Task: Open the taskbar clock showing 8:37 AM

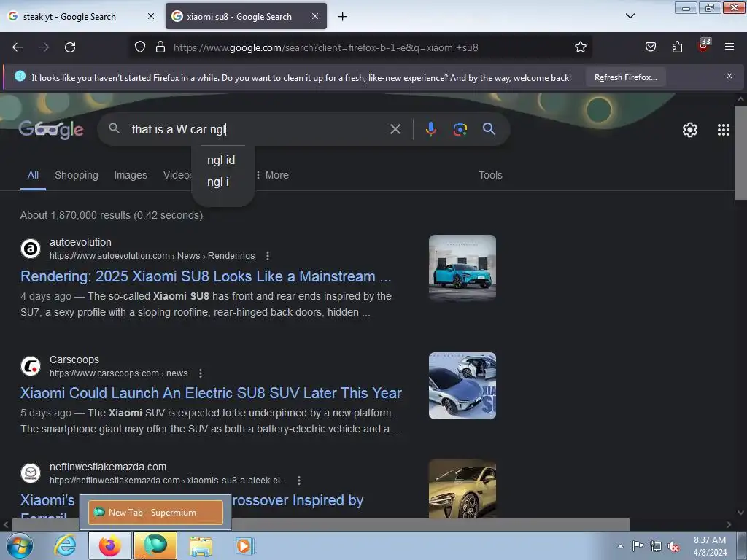Action: click(710, 546)
